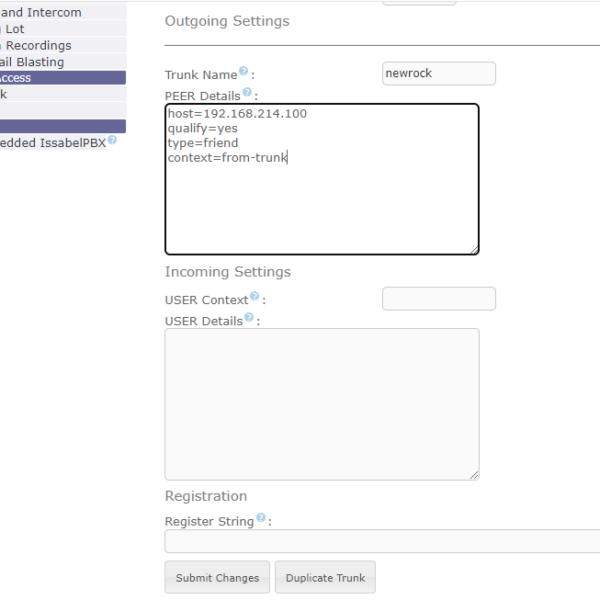Click the PEER Details textarea resize handle
The width and height of the screenshot is (600, 600).
click(473, 249)
